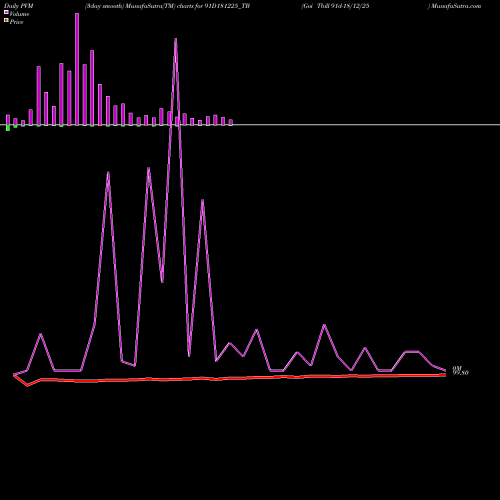Click the 'MunafaSutra.com' text at top right
The width and height of the screenshot is (500, 500).
click(456, 6)
